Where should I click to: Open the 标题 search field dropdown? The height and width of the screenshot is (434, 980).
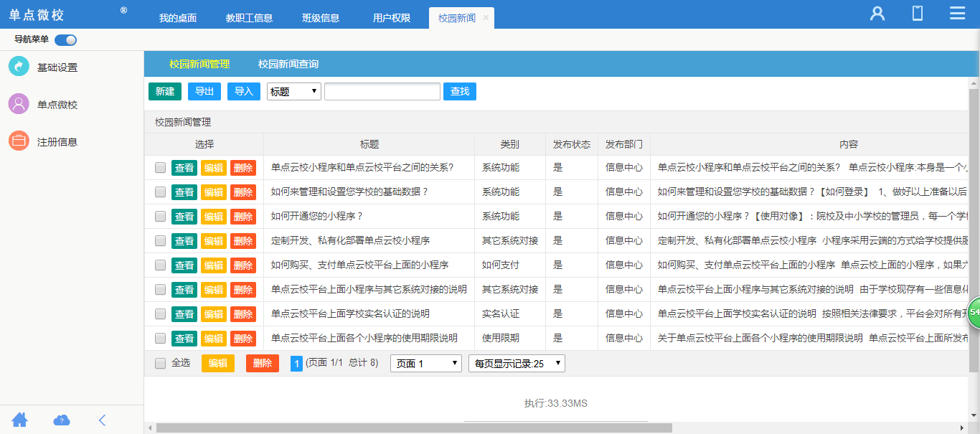(x=294, y=91)
